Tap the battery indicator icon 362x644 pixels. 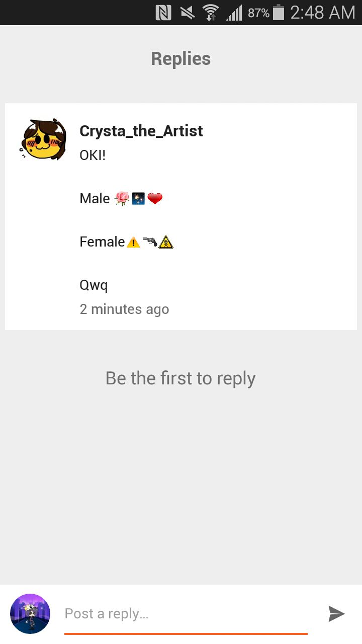(279, 13)
